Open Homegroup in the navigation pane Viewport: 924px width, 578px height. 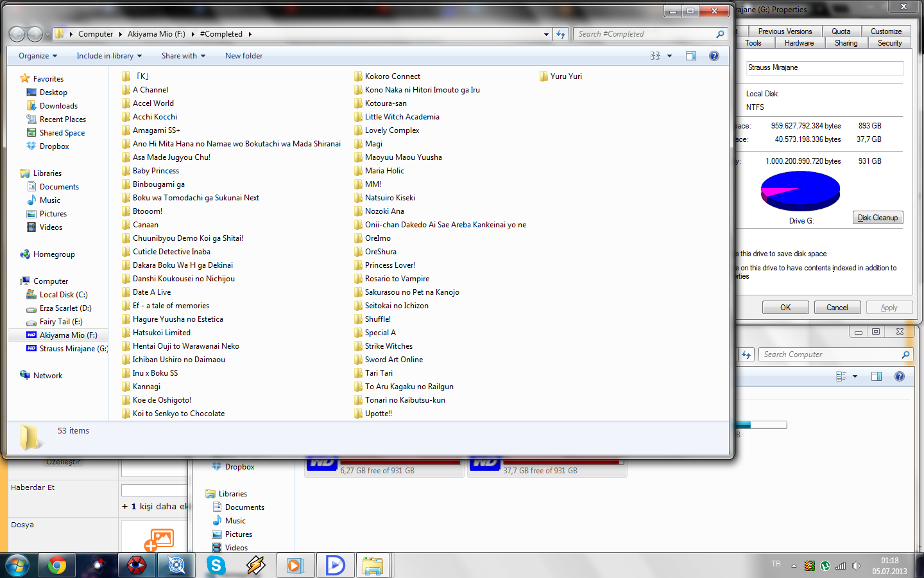point(47,254)
